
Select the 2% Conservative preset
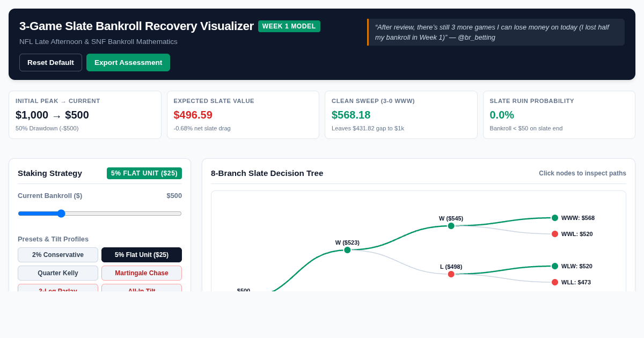[58, 255]
